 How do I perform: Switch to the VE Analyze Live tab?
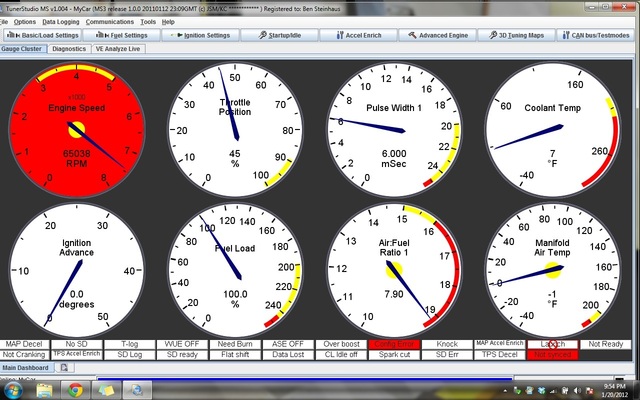[118, 49]
